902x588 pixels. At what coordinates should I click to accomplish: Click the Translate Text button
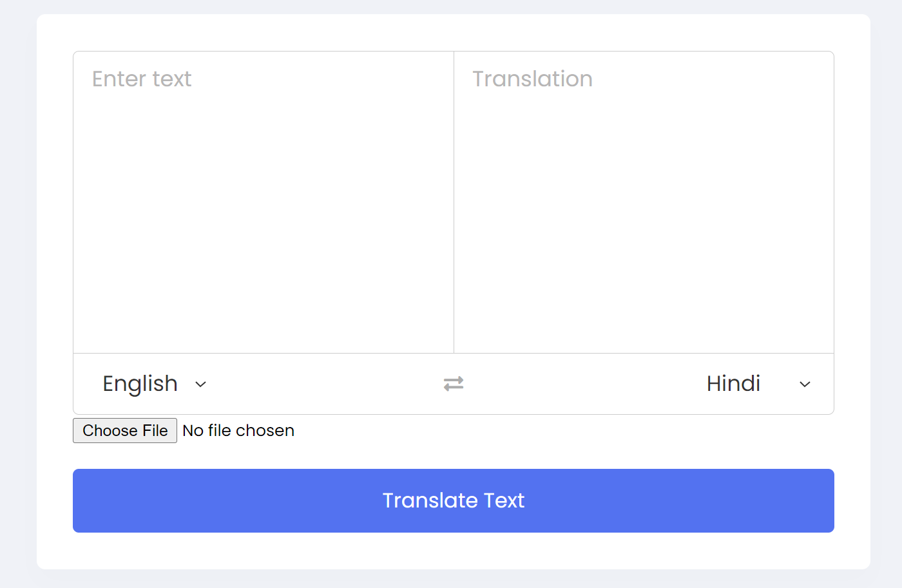tap(454, 500)
